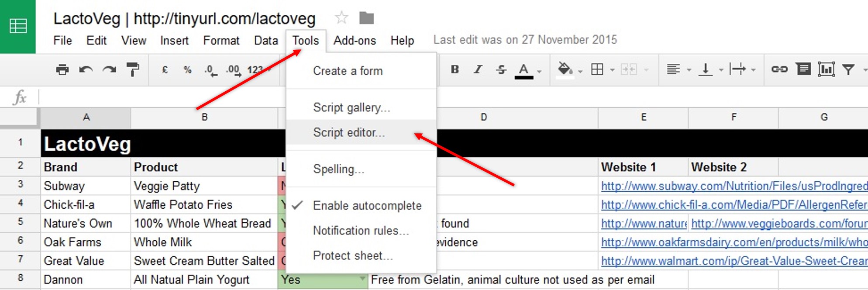Select Script editor from Tools menu

click(x=349, y=132)
